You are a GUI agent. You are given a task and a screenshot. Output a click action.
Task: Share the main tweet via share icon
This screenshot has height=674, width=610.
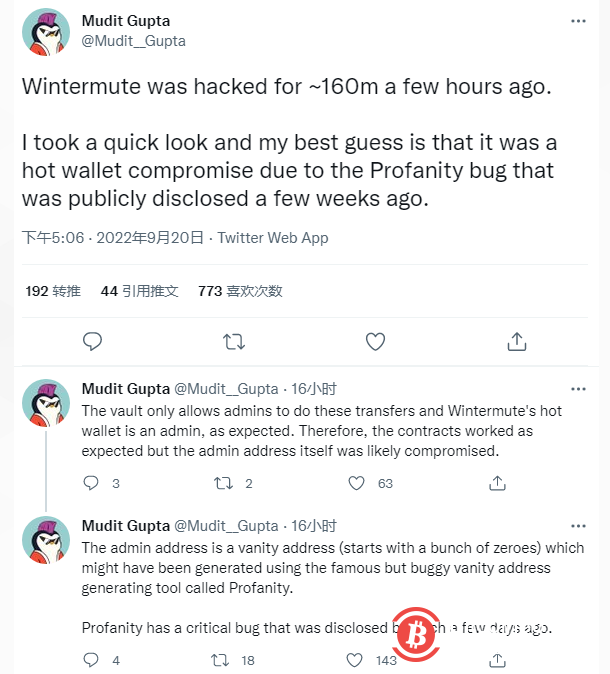(x=516, y=341)
